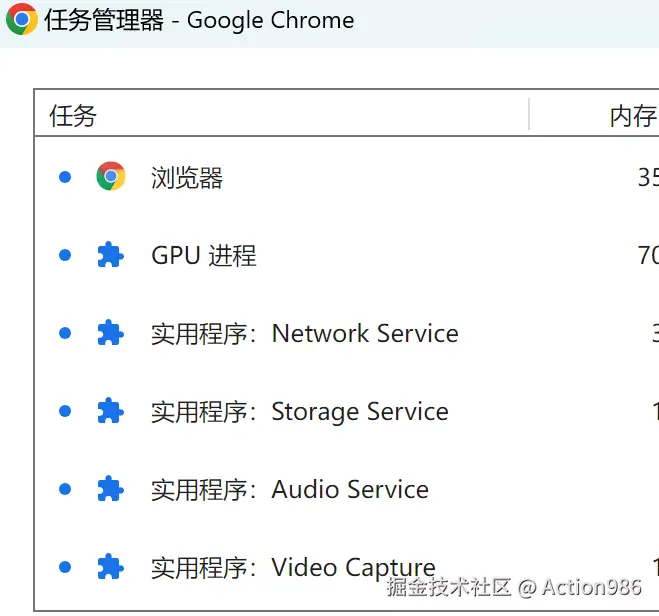The height and width of the screenshot is (616, 659).
Task: Select the 实用程序: Network Service row
Action: [305, 334]
